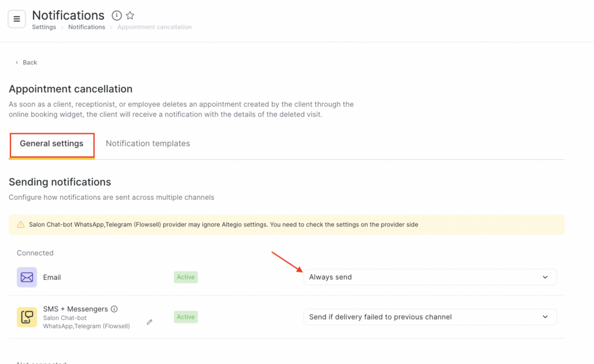Click the Appointment cancellation breadcrumb item
594x364 pixels.
tap(154, 27)
